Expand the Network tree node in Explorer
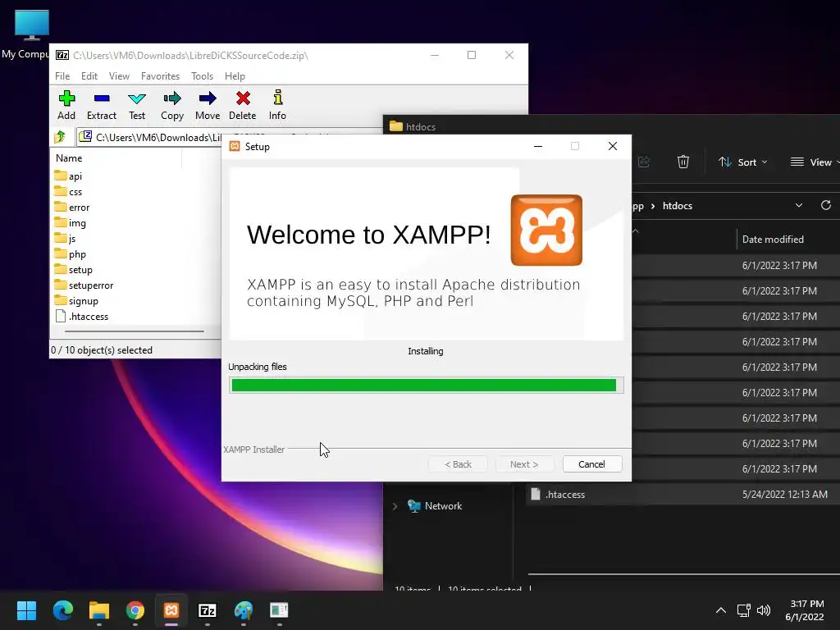 (395, 506)
